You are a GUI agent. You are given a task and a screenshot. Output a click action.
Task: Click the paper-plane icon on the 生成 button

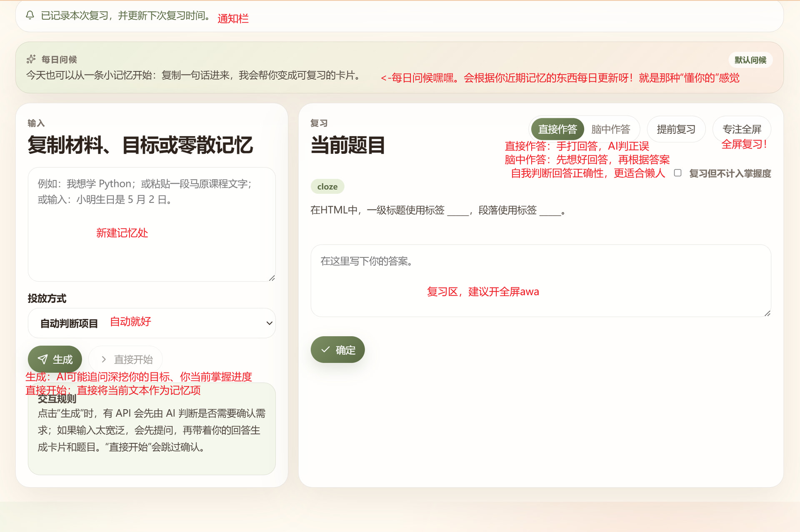43,359
